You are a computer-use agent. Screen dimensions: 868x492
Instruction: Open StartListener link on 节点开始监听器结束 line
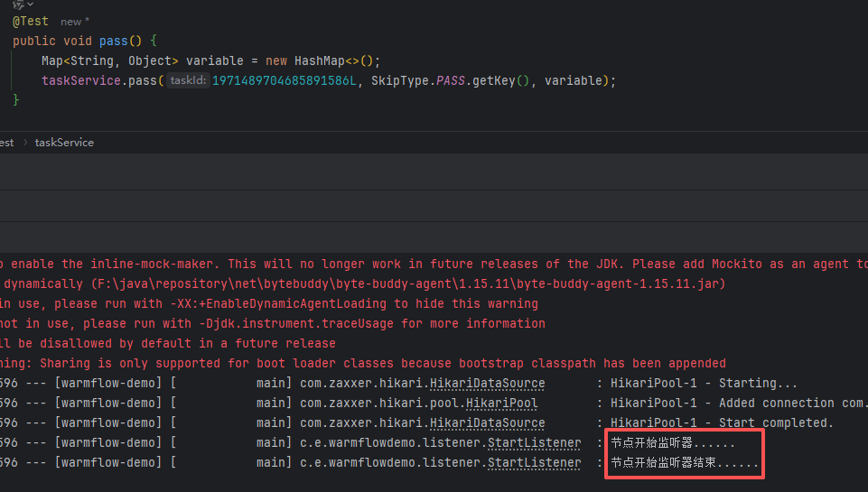[534, 463]
